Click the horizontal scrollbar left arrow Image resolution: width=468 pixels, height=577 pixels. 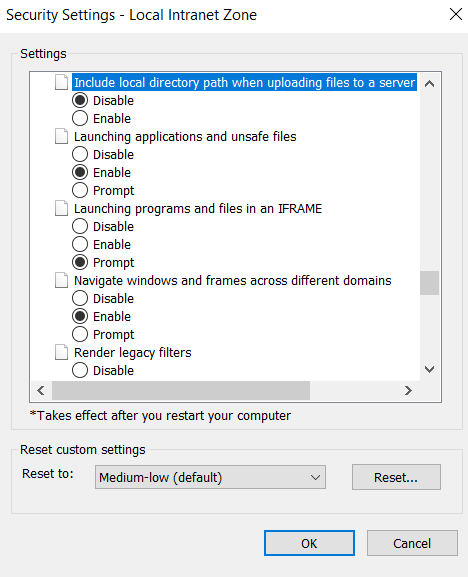pos(41,390)
